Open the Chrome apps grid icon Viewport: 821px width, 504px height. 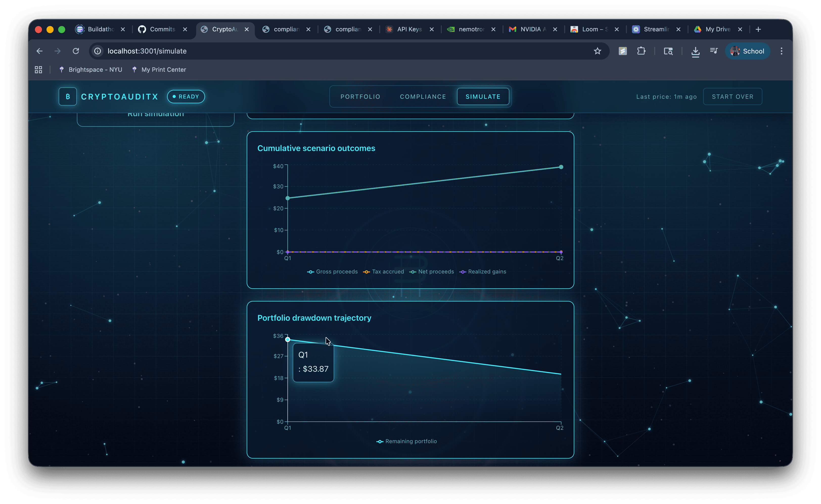pos(38,70)
